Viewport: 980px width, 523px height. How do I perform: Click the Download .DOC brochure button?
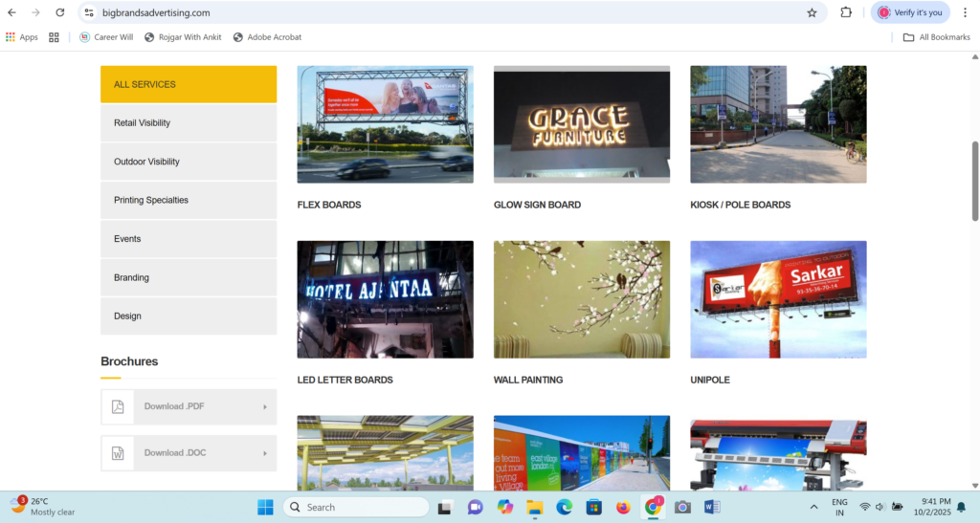pyautogui.click(x=189, y=453)
